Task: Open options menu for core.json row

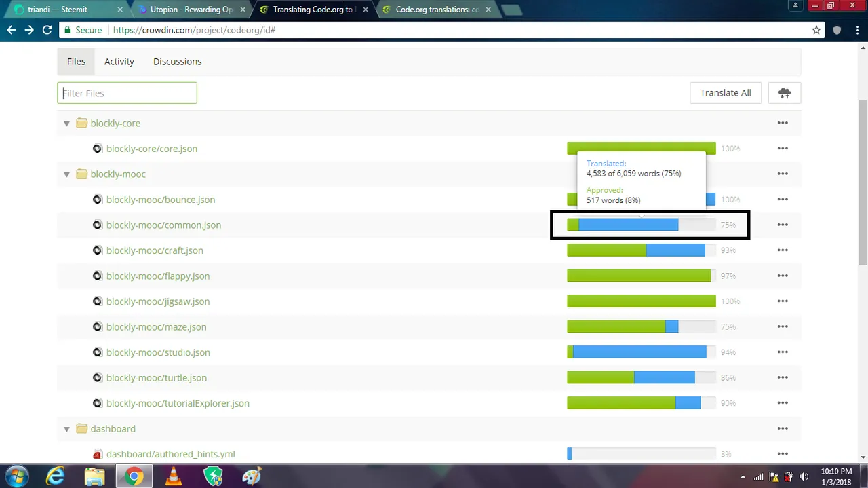Action: click(x=783, y=149)
